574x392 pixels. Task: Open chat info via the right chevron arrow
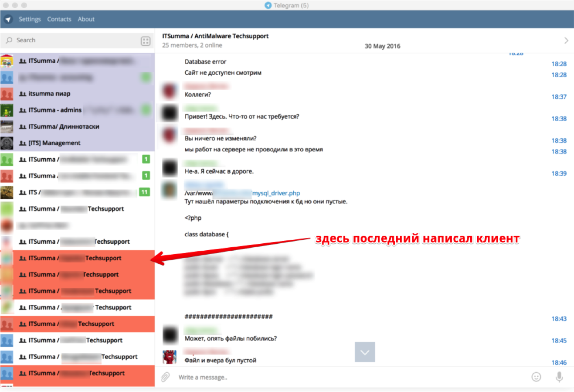[566, 40]
